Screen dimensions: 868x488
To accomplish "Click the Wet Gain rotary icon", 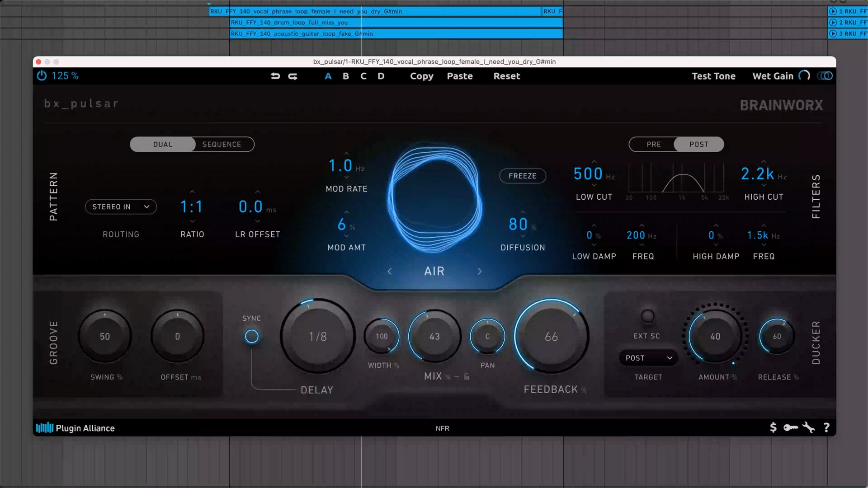I will tap(804, 75).
